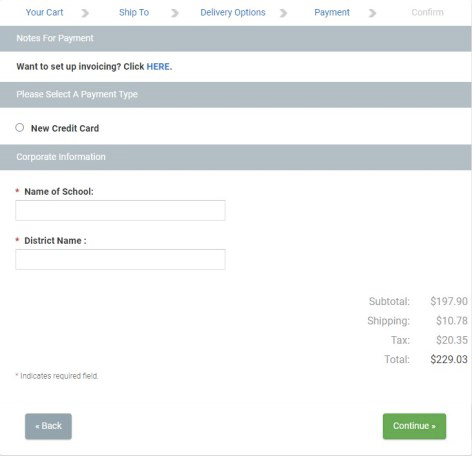Screen dimensions: 472x456
Task: Click the arrow icon after Your Cart
Action: point(85,13)
